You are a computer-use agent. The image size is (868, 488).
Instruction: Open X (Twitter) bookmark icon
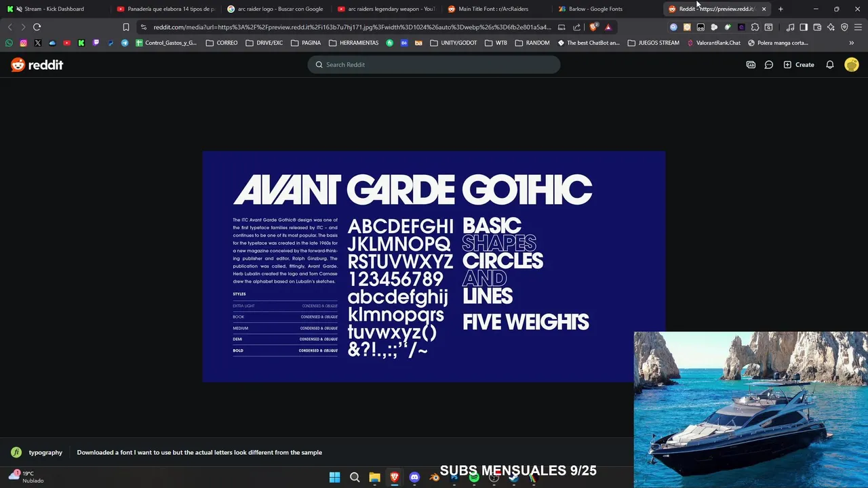pyautogui.click(x=37, y=43)
